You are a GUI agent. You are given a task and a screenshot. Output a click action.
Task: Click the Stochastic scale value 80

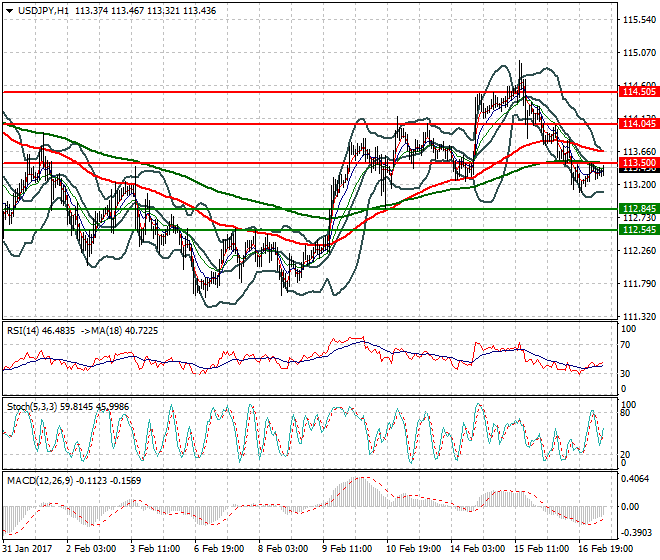coord(625,413)
